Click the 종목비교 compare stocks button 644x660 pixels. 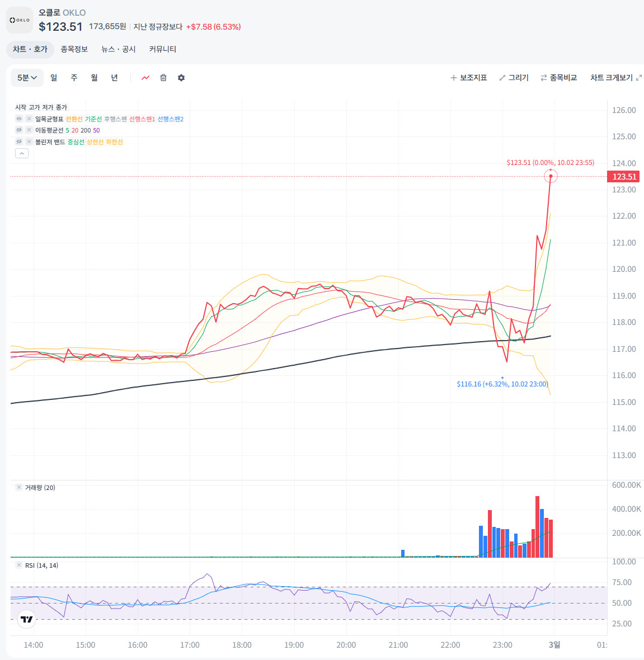[558, 78]
